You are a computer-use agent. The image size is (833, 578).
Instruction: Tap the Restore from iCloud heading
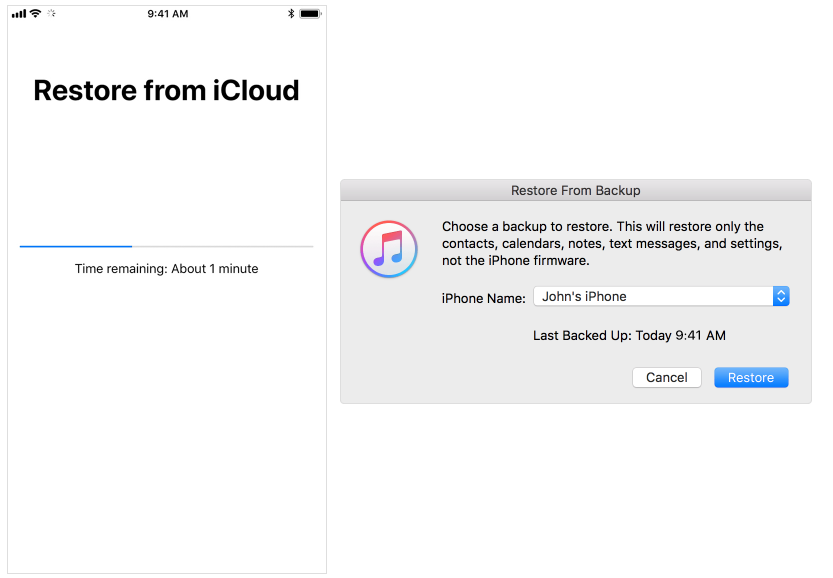[x=166, y=90]
